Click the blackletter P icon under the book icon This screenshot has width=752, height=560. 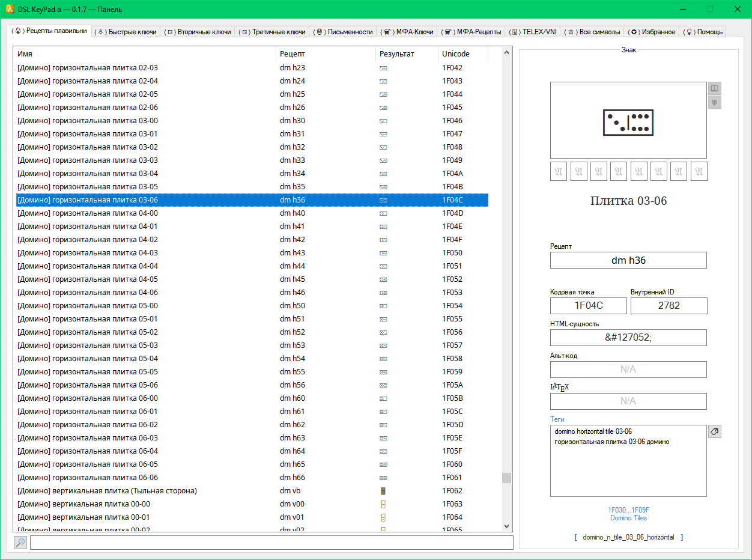click(714, 102)
